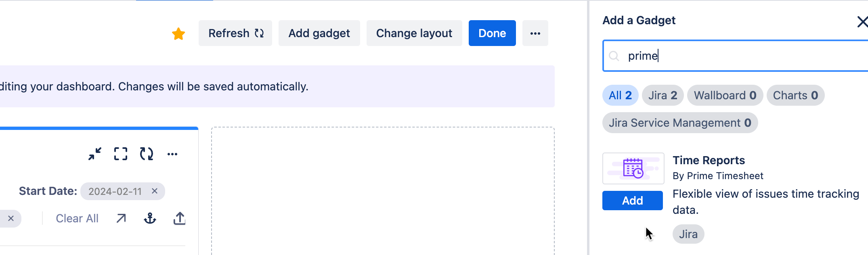Open the dashboard's more options menu
The image size is (868, 255).
coord(535,33)
